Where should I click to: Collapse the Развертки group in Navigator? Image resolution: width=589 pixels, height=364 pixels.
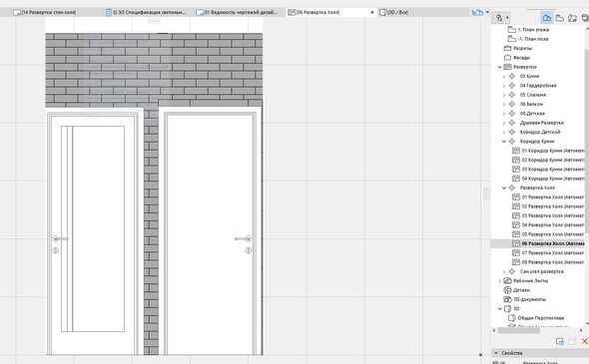[x=499, y=67]
